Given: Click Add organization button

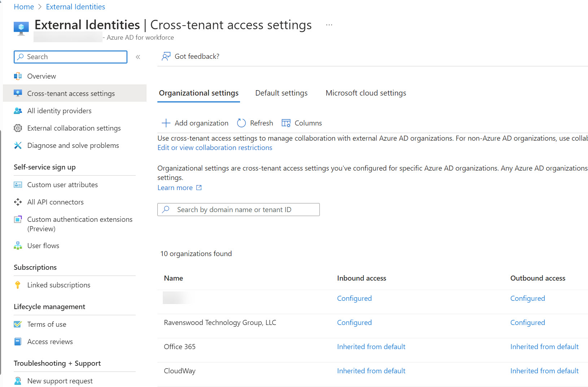Looking at the screenshot, I should pyautogui.click(x=195, y=123).
